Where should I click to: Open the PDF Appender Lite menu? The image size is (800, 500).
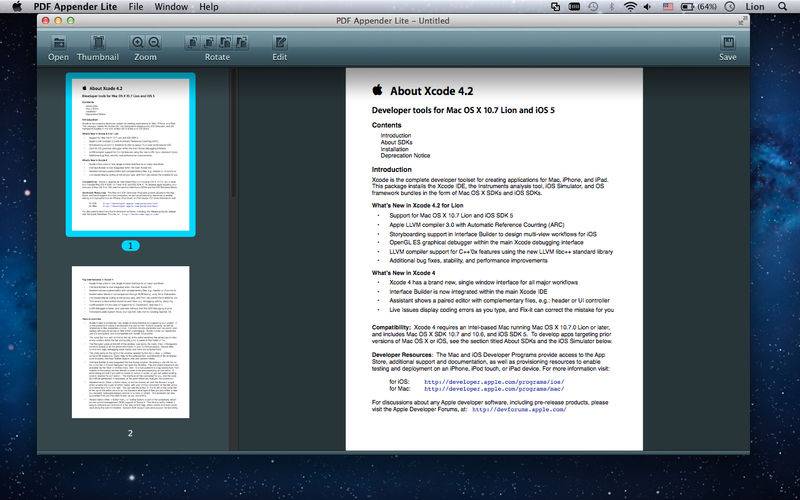point(76,7)
